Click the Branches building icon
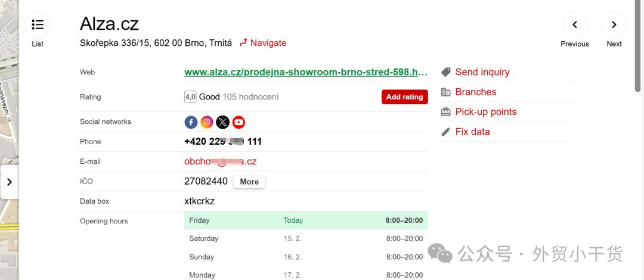This screenshot has width=644, height=280. coord(445,92)
